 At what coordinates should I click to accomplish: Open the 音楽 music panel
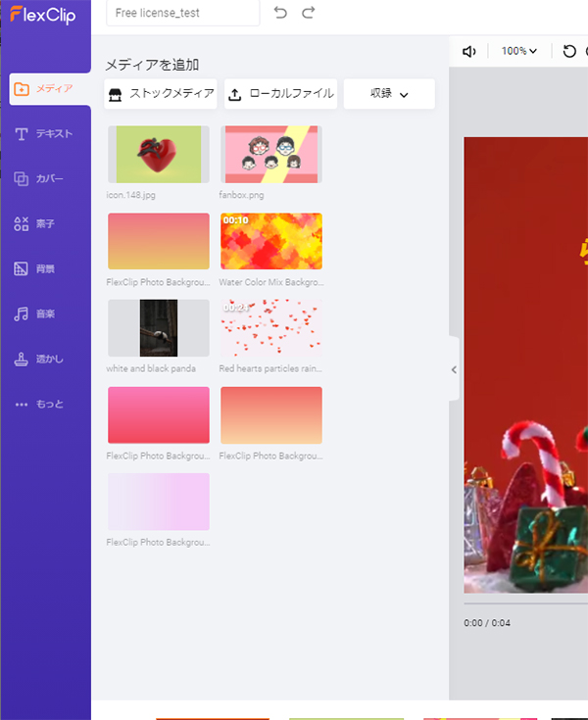pos(45,313)
